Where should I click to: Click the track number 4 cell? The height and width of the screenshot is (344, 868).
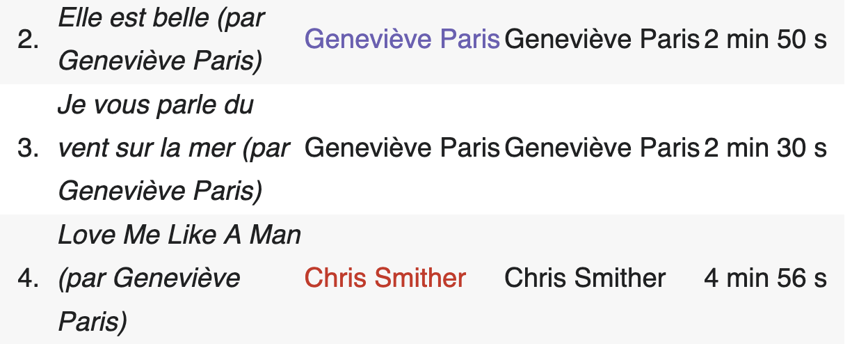pos(28,279)
